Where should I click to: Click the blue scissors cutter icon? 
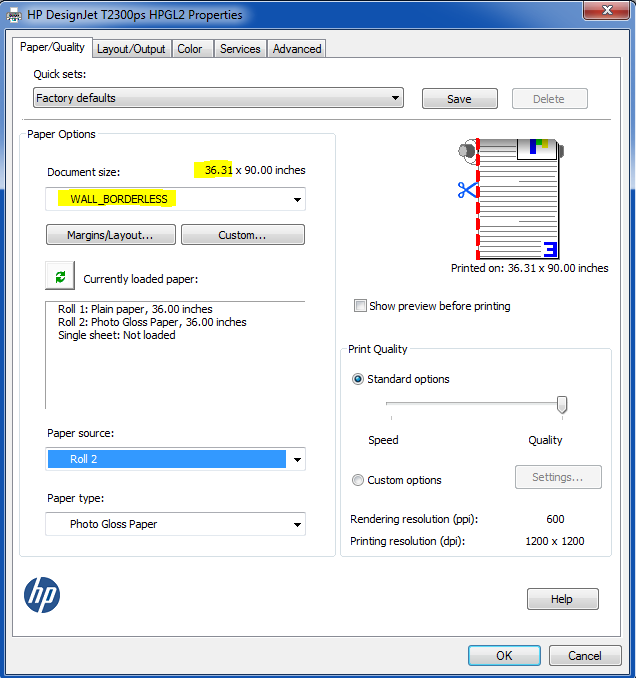pos(467,190)
